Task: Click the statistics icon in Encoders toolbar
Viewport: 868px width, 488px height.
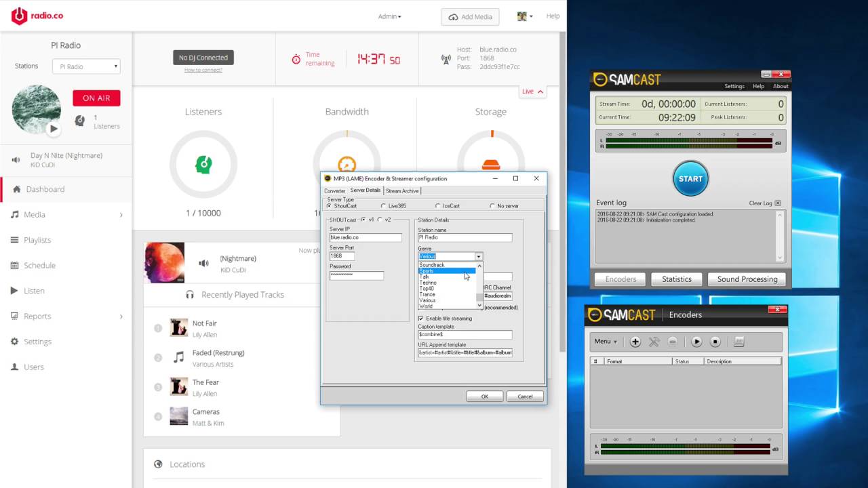Action: coord(739,342)
